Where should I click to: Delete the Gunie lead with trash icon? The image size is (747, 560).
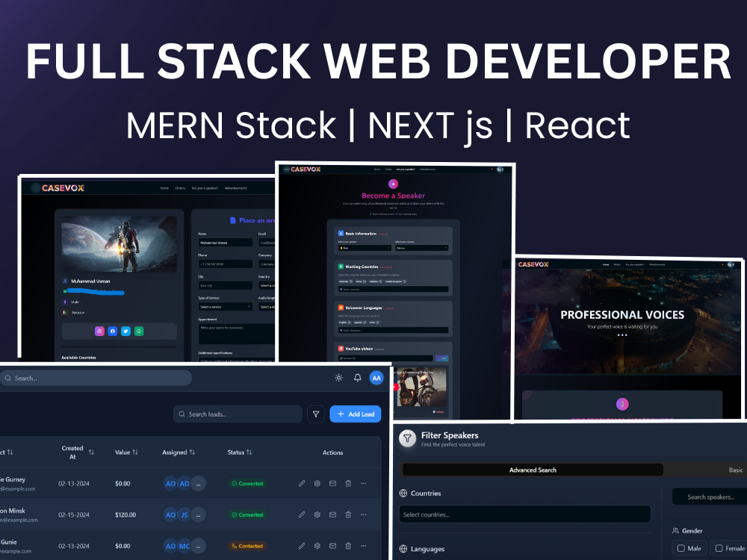(x=348, y=546)
